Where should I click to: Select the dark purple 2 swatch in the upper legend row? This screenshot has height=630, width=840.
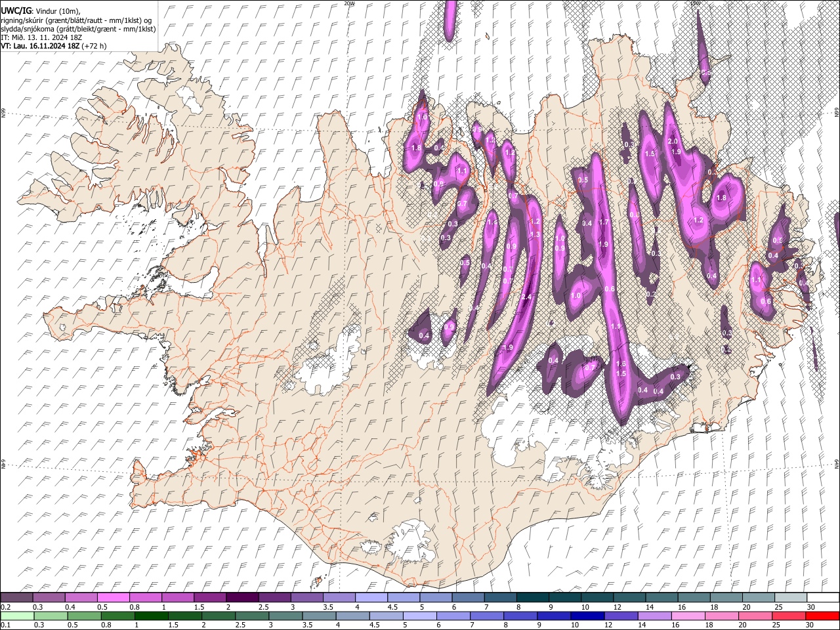tap(242, 597)
